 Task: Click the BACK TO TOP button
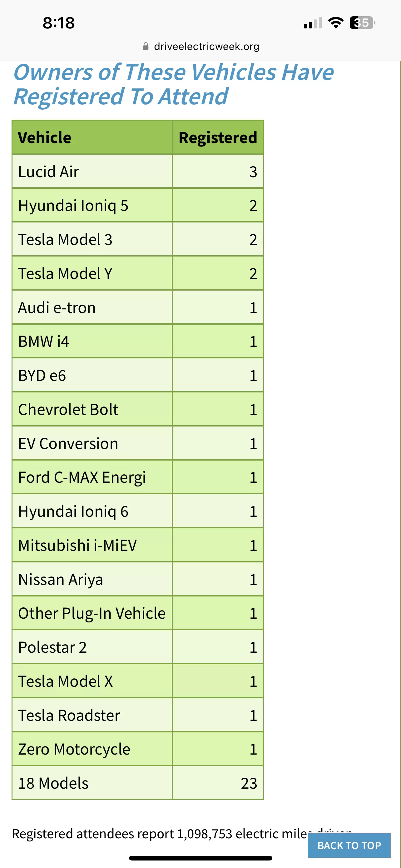click(349, 845)
